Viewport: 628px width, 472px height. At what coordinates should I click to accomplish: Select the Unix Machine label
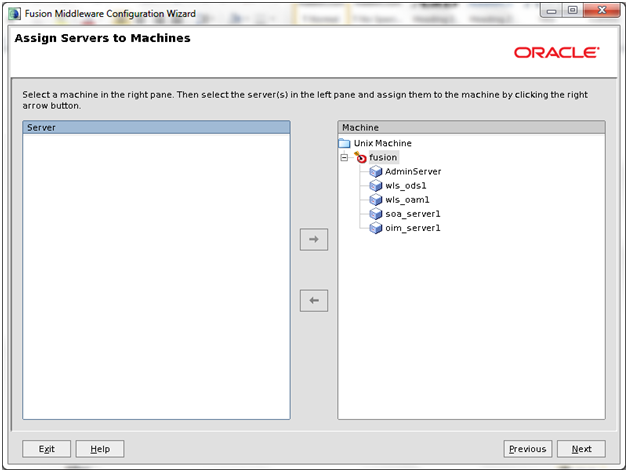(x=382, y=143)
